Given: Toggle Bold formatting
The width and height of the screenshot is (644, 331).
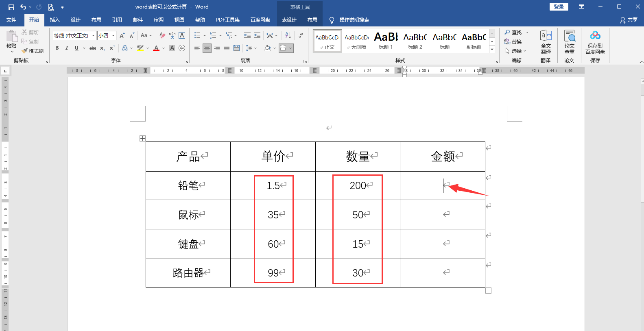Looking at the screenshot, I should tap(57, 48).
